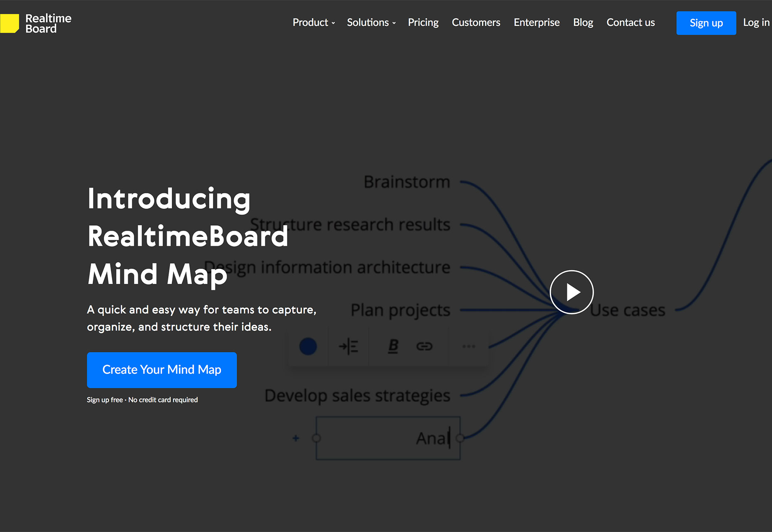Click the plus icon beside node
This screenshot has height=532, width=772.
click(x=296, y=438)
